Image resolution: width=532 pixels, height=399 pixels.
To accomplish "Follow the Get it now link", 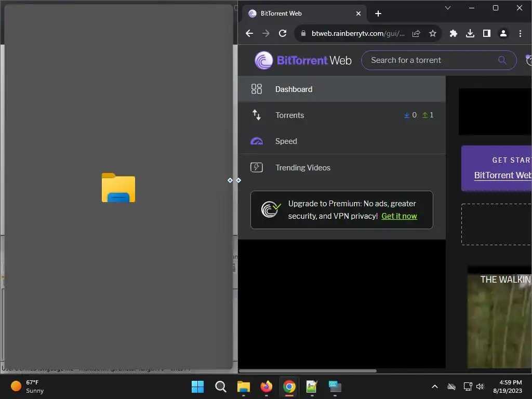I will pyautogui.click(x=399, y=216).
